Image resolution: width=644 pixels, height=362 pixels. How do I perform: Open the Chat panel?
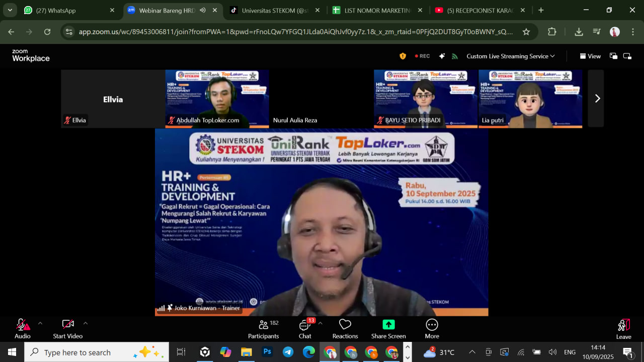(x=305, y=329)
